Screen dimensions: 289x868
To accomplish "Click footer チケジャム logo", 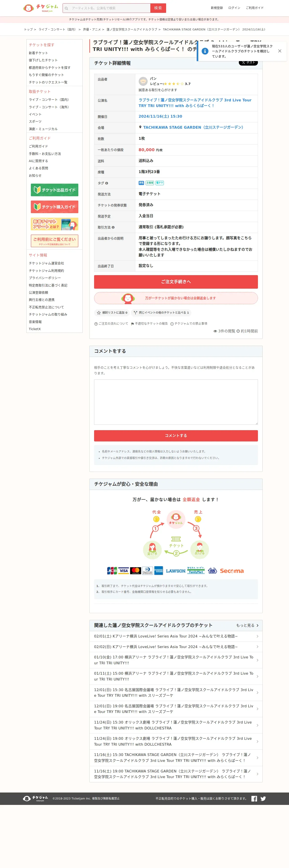I will pyautogui.click(x=35, y=799).
